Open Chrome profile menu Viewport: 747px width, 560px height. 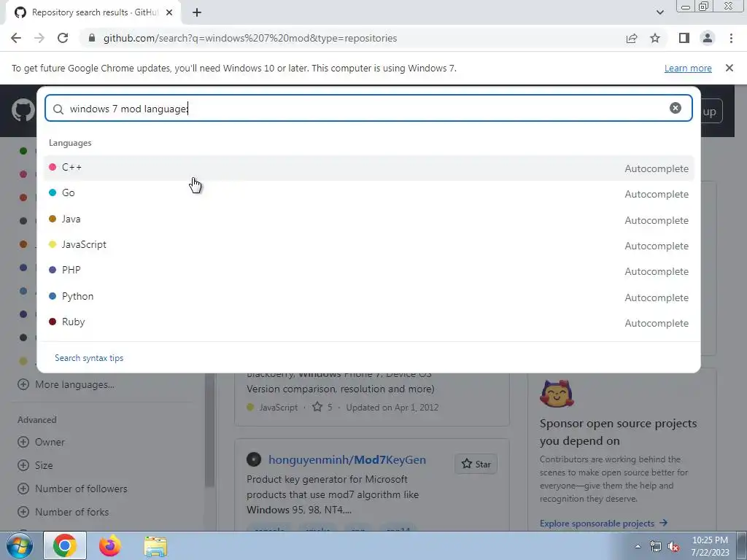pyautogui.click(x=708, y=38)
